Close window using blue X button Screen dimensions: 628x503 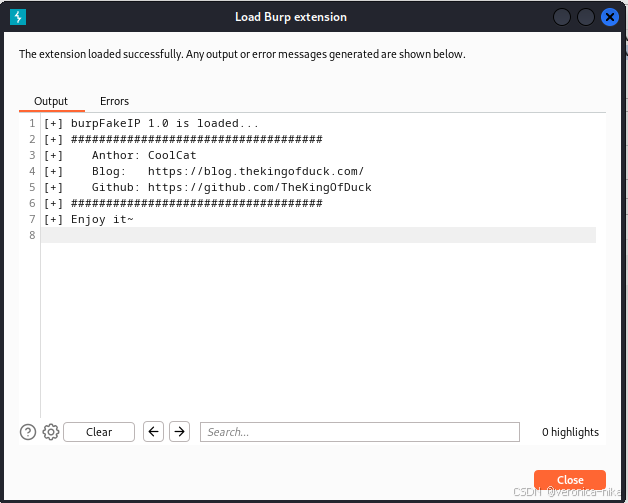(610, 17)
